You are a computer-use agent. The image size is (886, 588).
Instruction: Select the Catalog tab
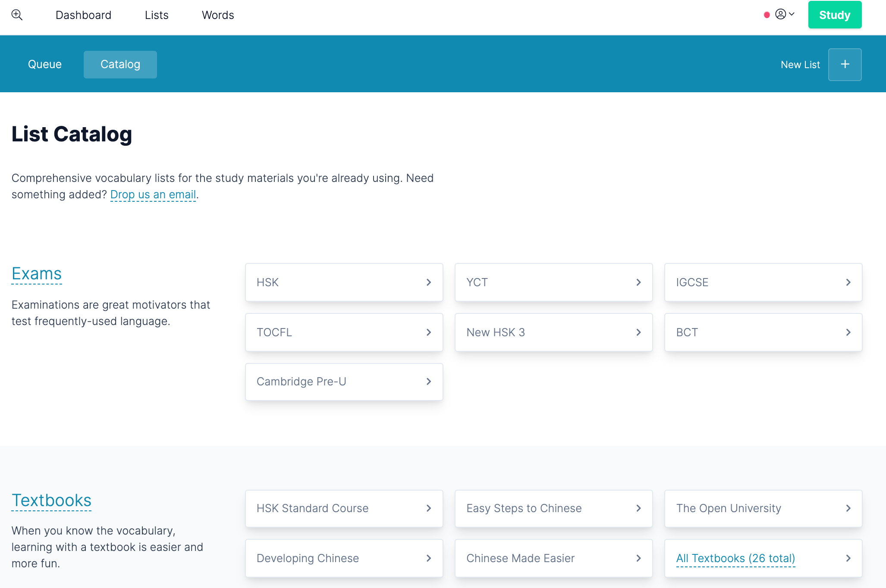(121, 64)
